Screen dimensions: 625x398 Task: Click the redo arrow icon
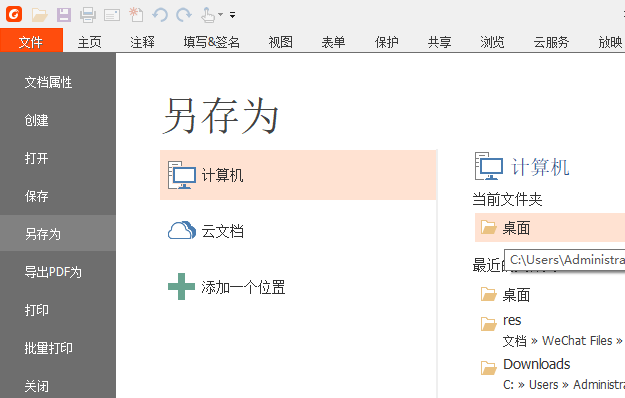pyautogui.click(x=184, y=15)
